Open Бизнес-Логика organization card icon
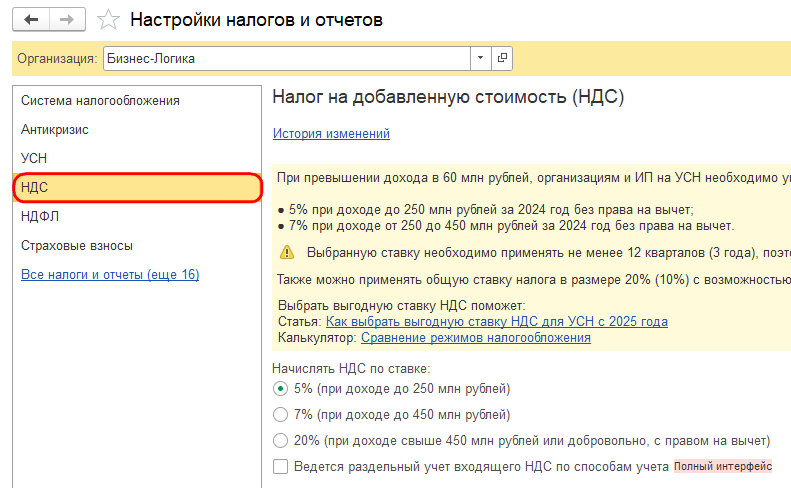 tap(502, 58)
